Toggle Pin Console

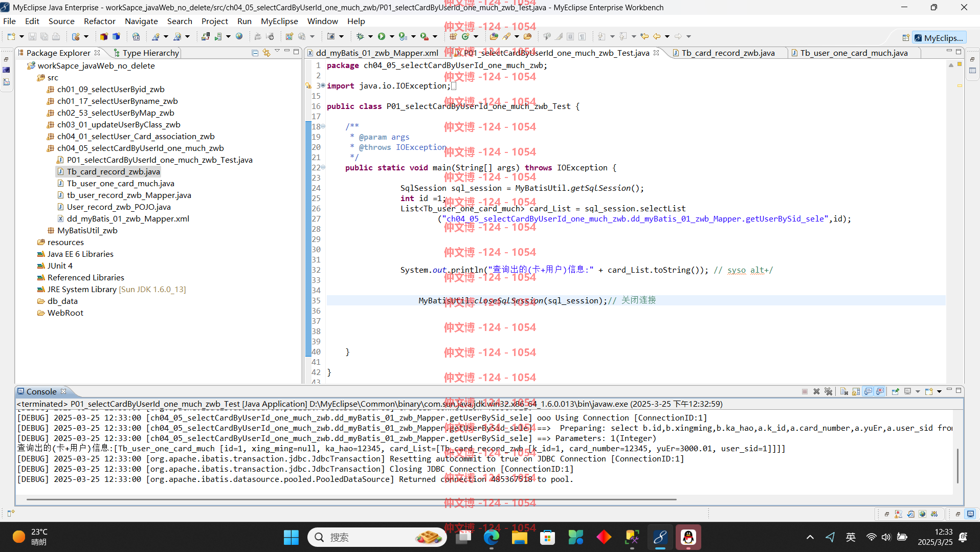[x=895, y=391]
